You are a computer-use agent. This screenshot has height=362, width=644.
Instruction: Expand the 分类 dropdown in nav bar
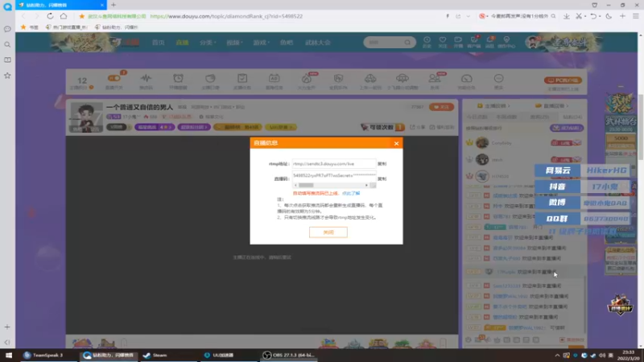(x=208, y=43)
